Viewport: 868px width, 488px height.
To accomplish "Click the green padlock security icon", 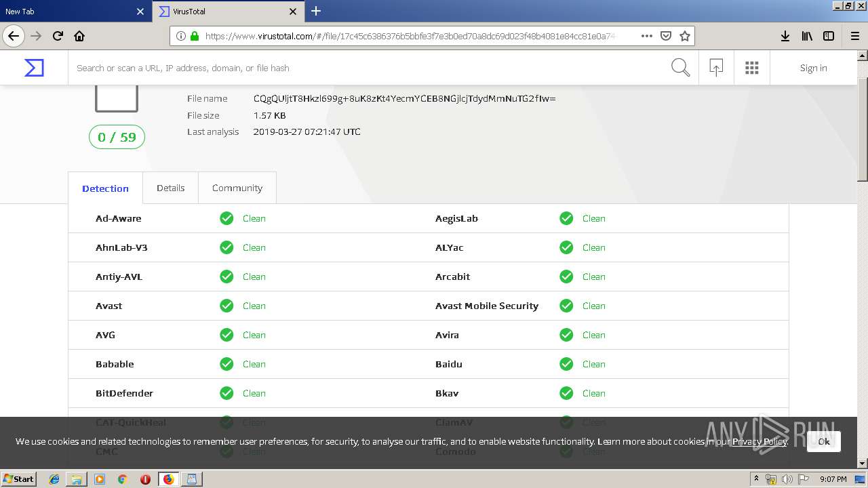I will click(195, 36).
